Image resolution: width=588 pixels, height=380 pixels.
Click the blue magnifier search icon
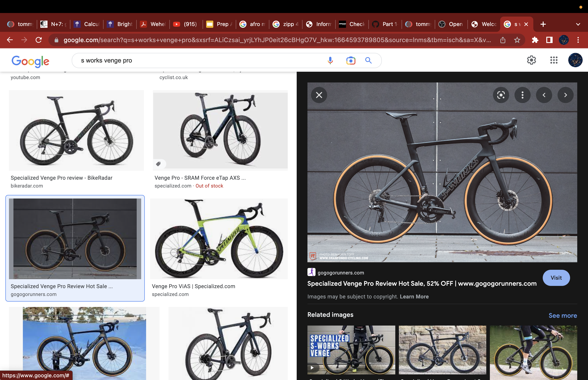coord(368,60)
